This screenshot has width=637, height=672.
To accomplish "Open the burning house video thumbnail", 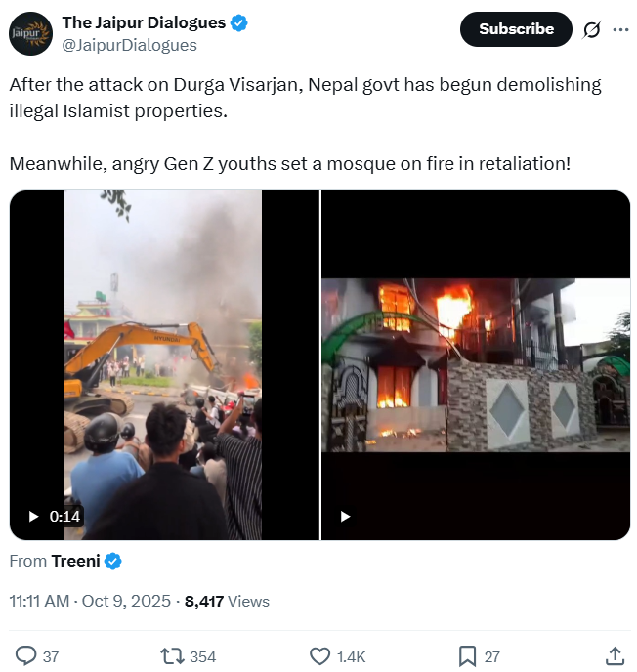I will click(476, 363).
